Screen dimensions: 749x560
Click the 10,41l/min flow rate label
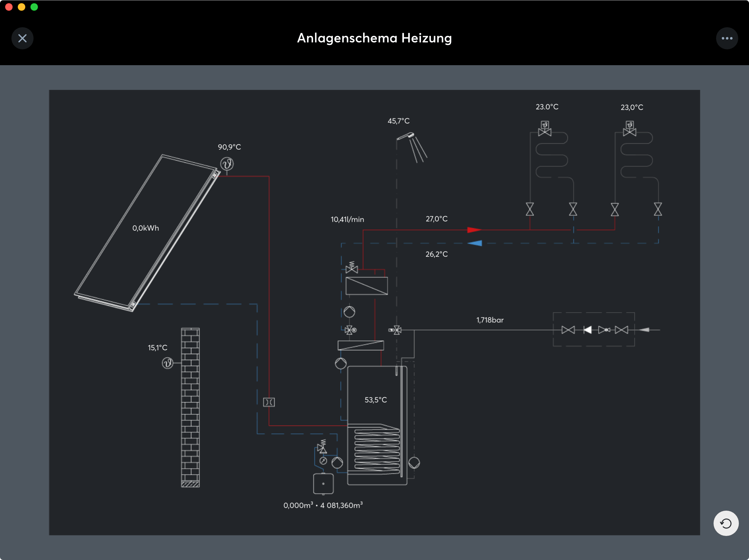click(347, 219)
